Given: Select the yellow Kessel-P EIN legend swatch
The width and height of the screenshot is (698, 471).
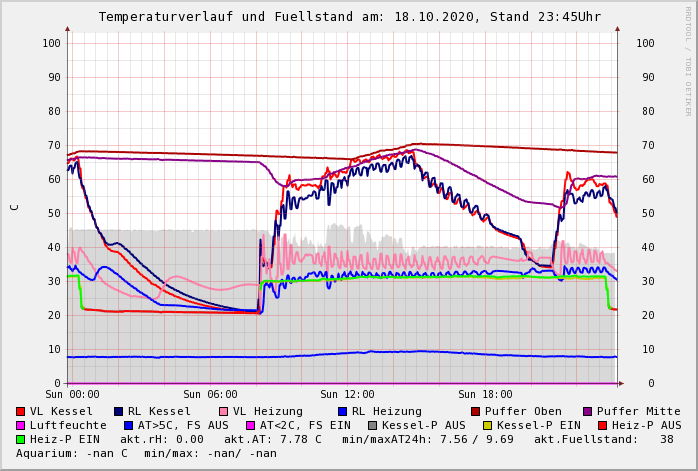Looking at the screenshot, I should pos(490,425).
